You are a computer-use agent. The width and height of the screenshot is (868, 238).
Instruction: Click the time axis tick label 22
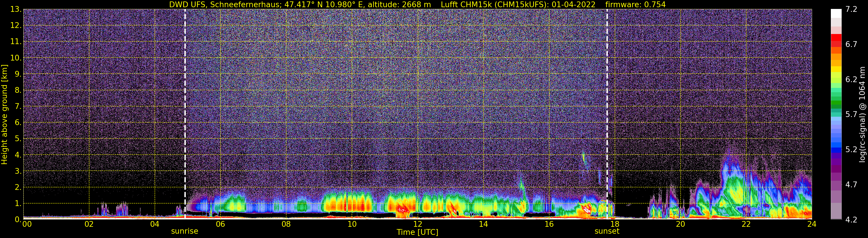point(746,224)
